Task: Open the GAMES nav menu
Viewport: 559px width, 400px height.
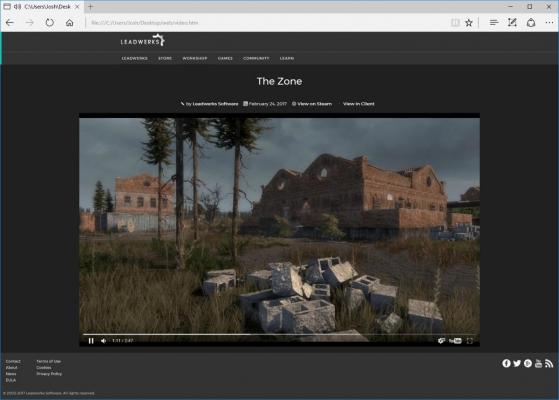Action: (x=225, y=58)
